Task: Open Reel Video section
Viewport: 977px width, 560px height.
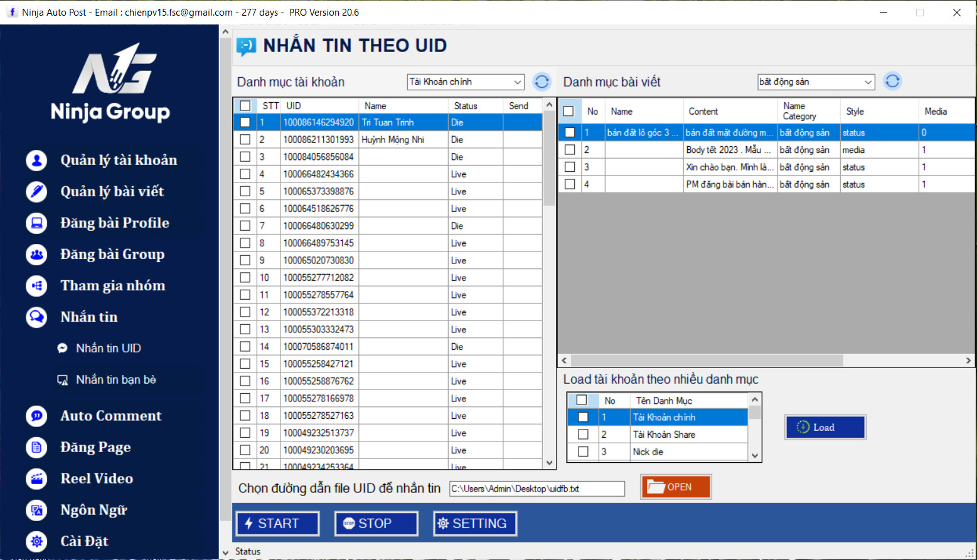Action: pyautogui.click(x=97, y=478)
